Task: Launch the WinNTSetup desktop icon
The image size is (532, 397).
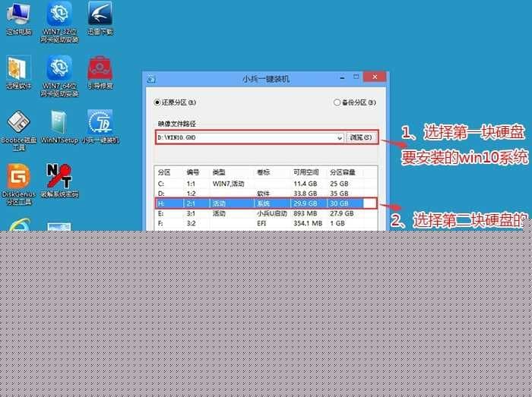Action: tap(59, 127)
